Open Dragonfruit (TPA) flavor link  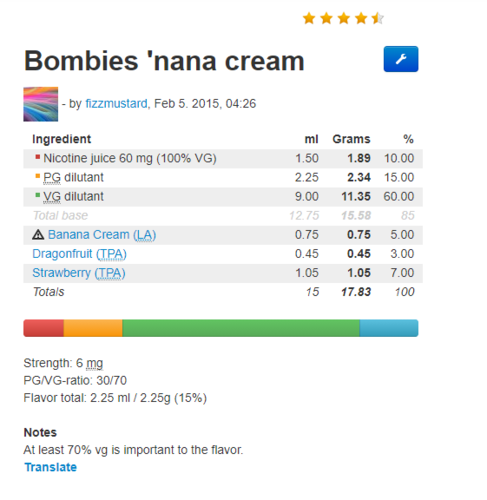pyautogui.click(x=79, y=254)
